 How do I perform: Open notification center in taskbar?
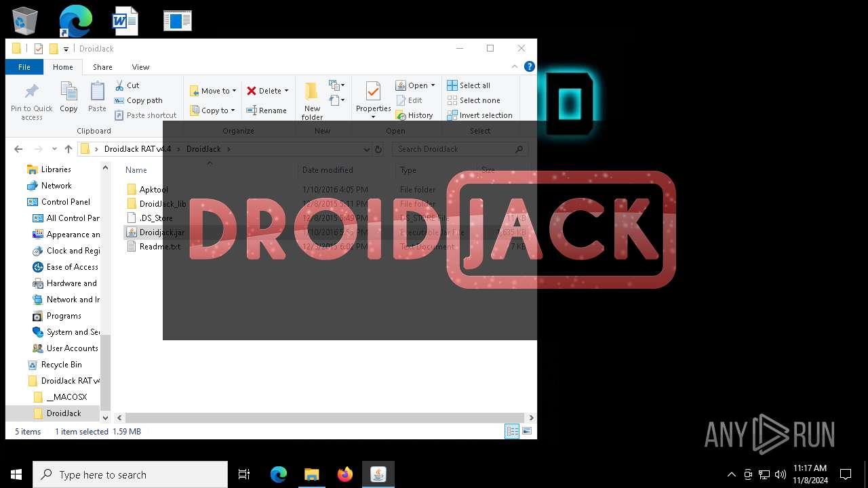pyautogui.click(x=846, y=474)
